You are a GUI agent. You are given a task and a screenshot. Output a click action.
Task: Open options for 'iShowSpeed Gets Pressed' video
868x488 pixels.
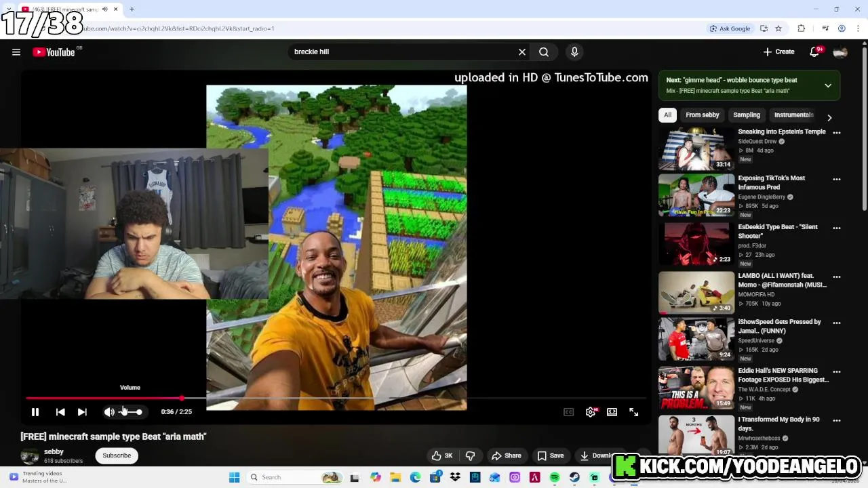coord(837,323)
